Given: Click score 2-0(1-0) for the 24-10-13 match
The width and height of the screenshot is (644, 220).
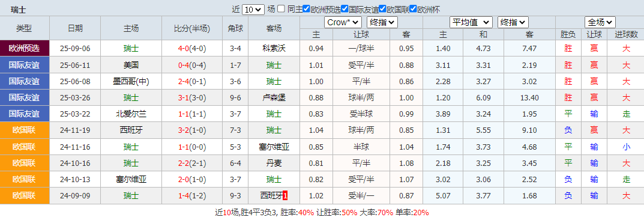Looking at the screenshot, I should click(x=192, y=179).
